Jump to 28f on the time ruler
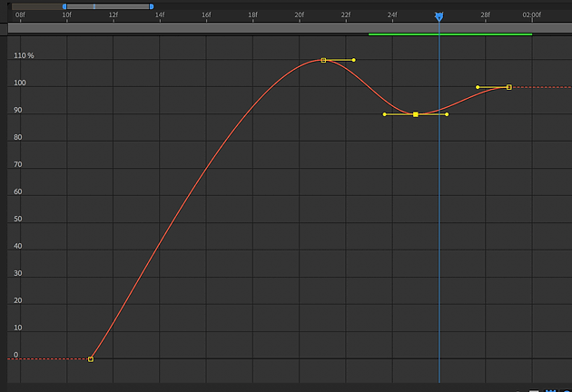This screenshot has width=572, height=392. [x=485, y=15]
